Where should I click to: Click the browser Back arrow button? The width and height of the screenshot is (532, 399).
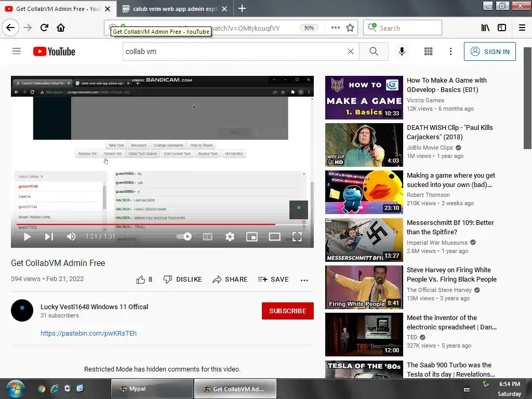coord(10,28)
